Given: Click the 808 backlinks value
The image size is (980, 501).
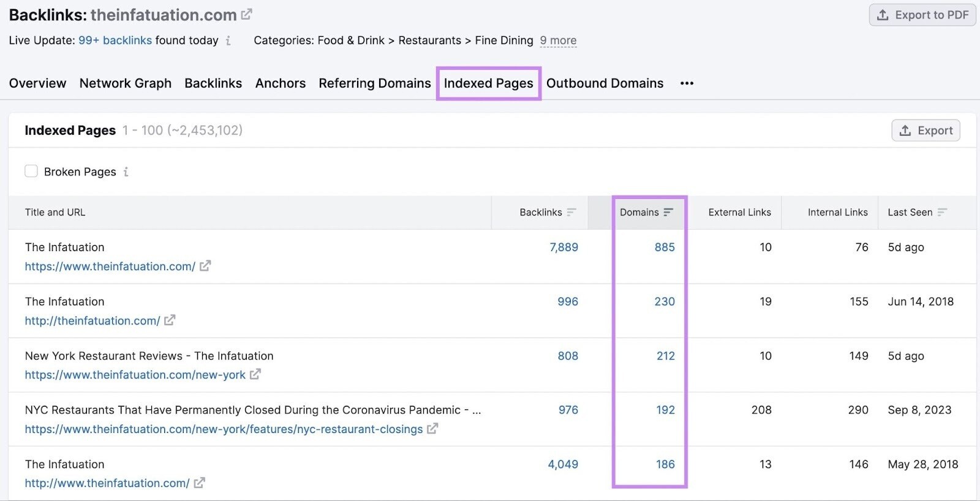Looking at the screenshot, I should click(568, 356).
